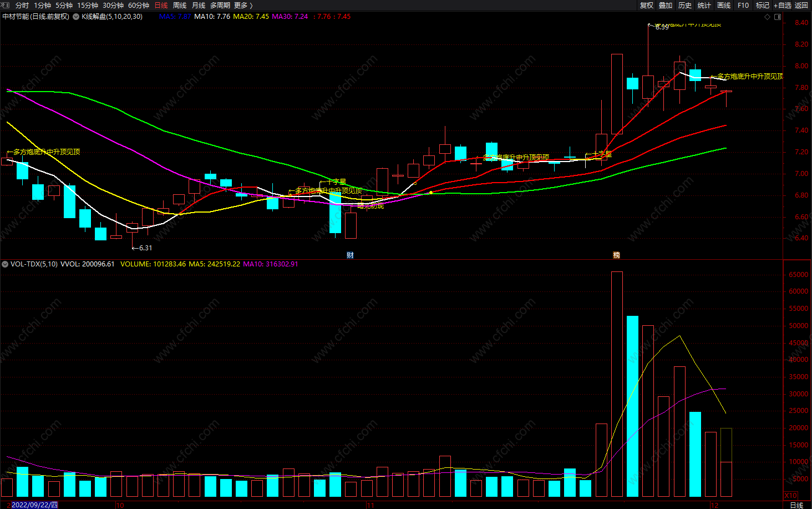Toggle the side panel icon near price axis

[x=778, y=17]
